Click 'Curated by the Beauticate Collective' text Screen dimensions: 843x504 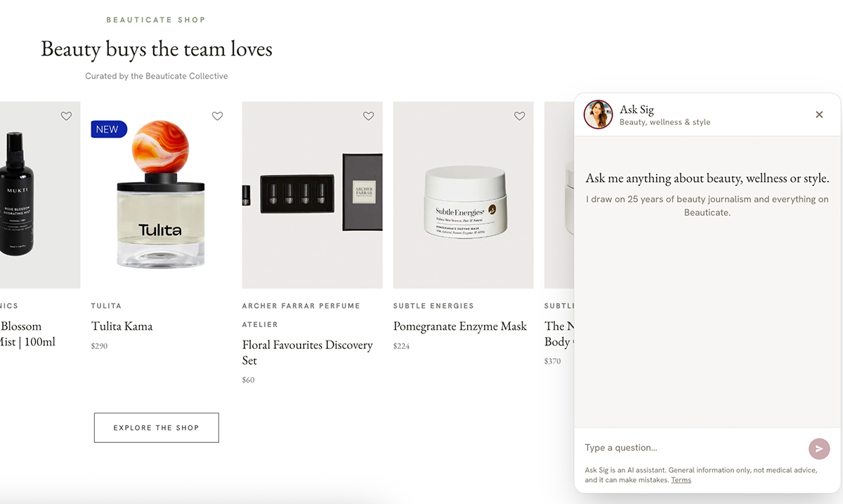coord(157,76)
